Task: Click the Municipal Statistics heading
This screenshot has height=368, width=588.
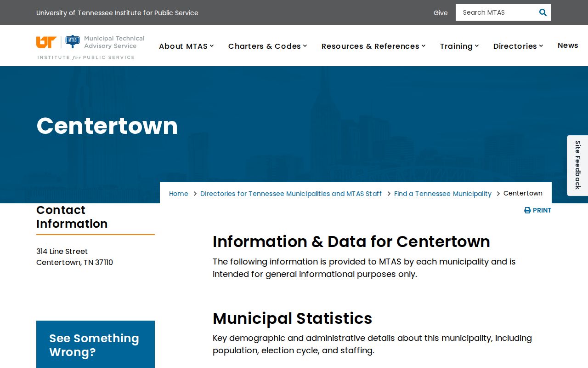Action: (x=292, y=318)
